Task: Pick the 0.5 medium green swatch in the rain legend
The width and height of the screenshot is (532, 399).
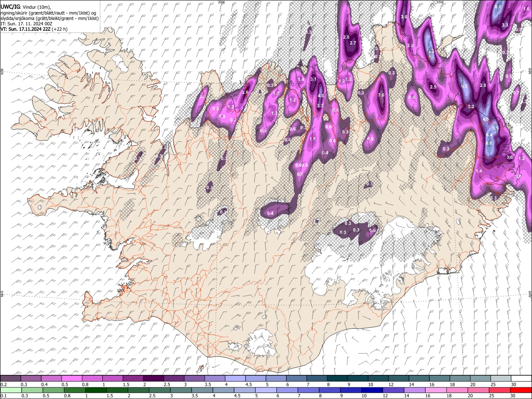Action: (x=53, y=390)
